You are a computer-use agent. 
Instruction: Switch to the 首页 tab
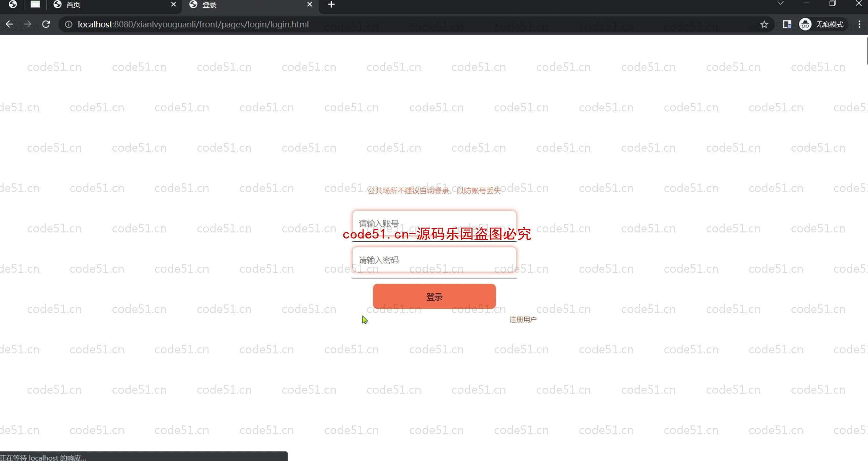[x=115, y=5]
